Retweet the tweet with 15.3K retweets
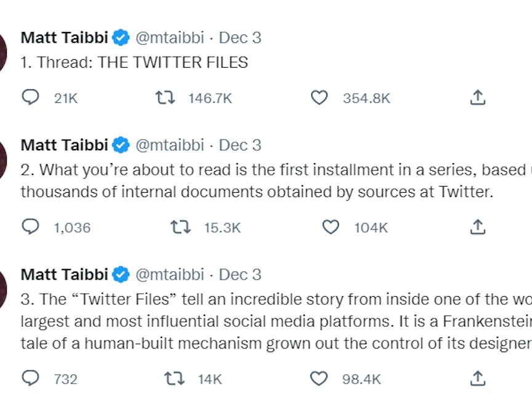The image size is (532, 399). click(180, 227)
